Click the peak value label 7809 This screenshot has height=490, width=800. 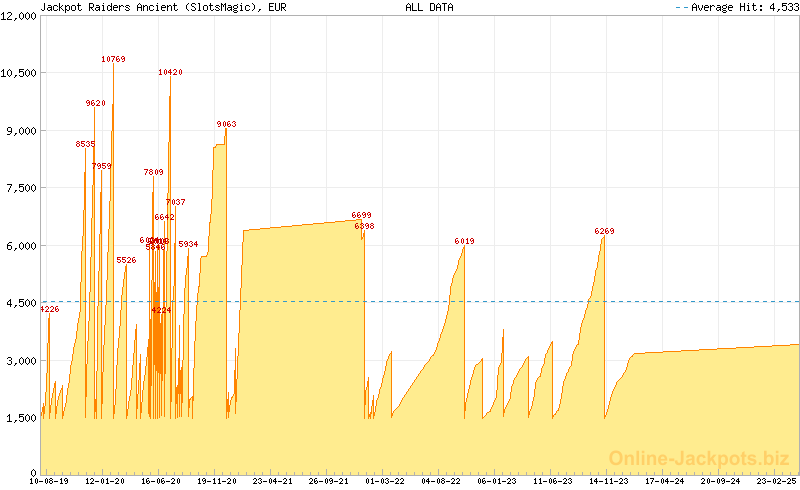click(x=154, y=173)
